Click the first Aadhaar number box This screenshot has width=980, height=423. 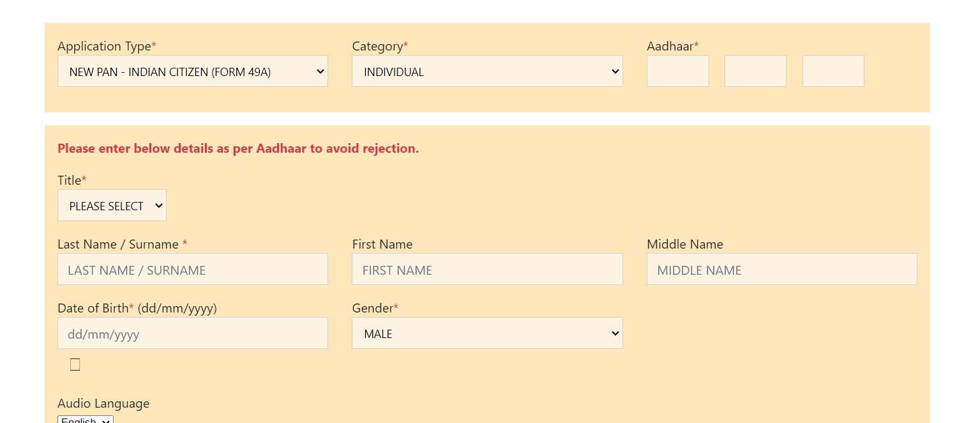click(677, 71)
